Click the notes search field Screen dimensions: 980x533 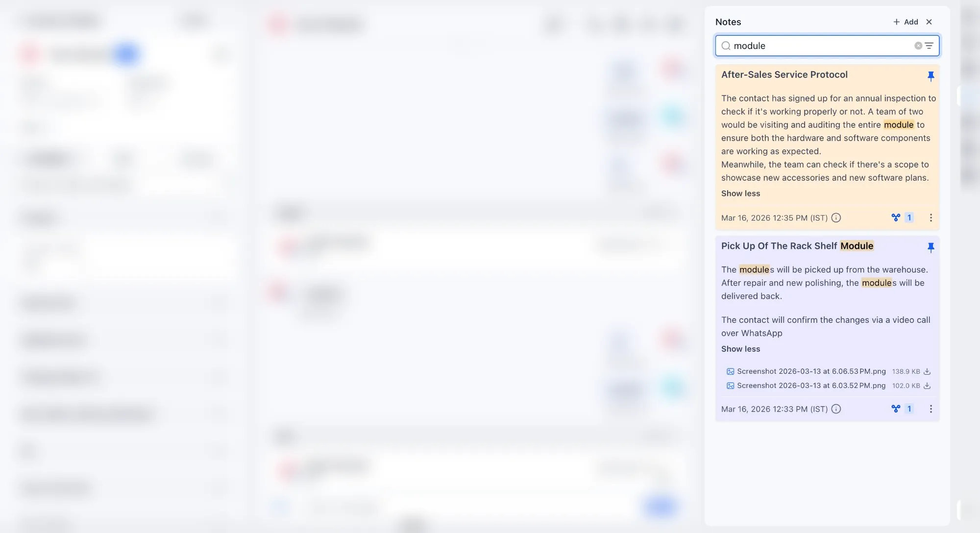(x=818, y=46)
